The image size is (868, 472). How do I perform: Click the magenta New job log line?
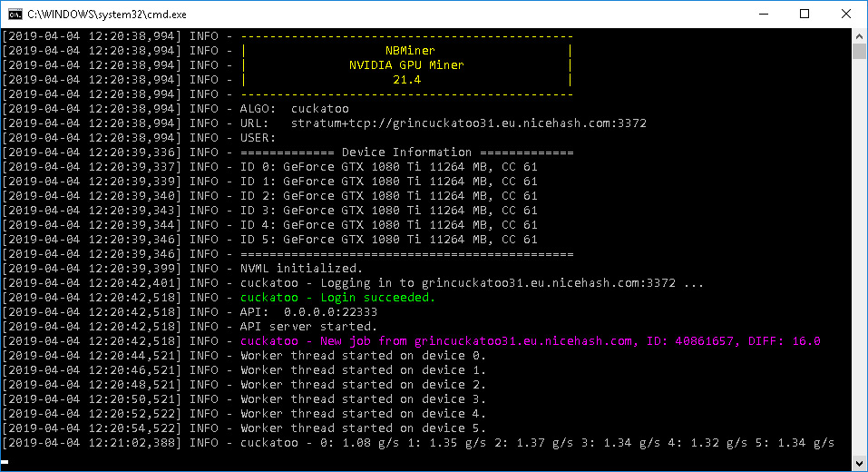pyautogui.click(x=530, y=341)
